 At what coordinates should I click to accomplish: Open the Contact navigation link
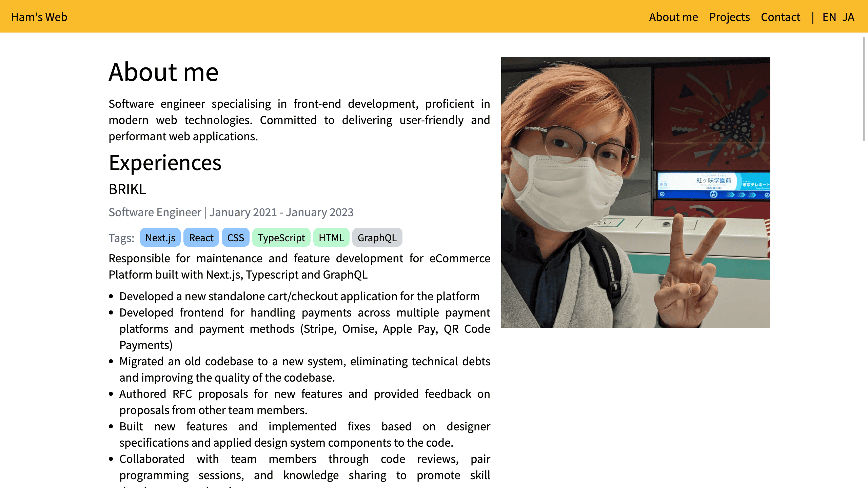[x=781, y=17]
